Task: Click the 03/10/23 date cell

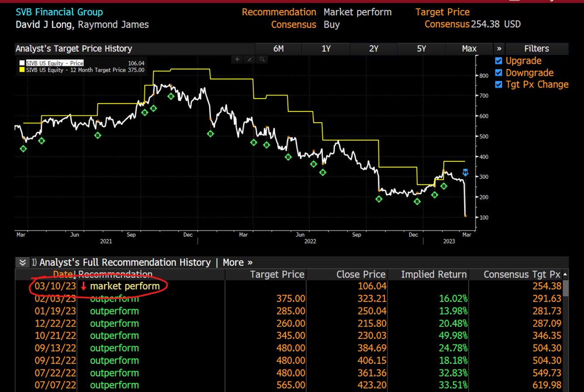Action: [x=55, y=286]
